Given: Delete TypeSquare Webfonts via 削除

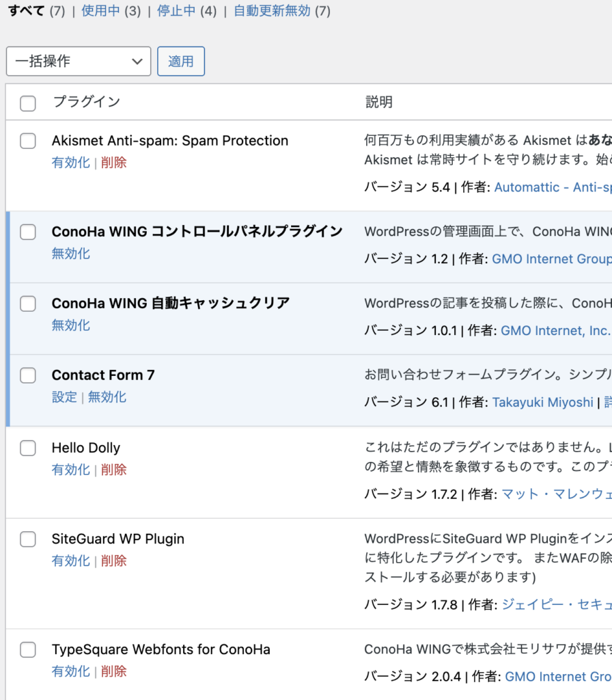Looking at the screenshot, I should [114, 671].
